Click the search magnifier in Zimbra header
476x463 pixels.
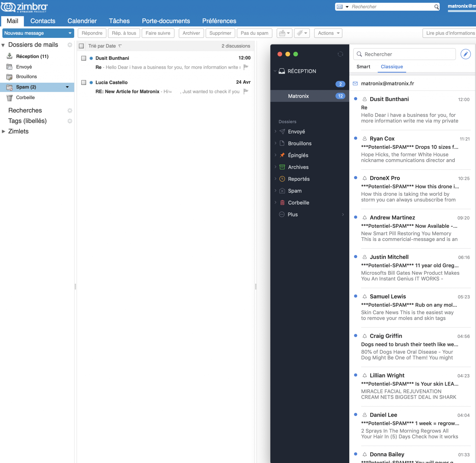tap(436, 7)
